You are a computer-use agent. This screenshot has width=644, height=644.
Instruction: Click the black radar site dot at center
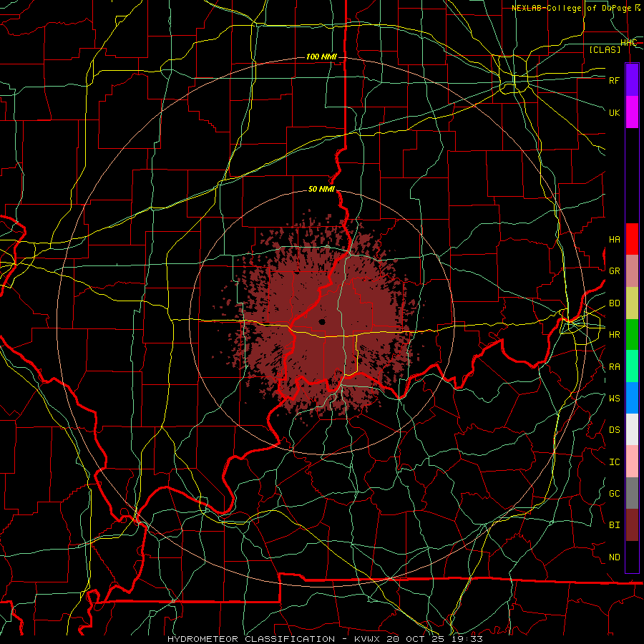(322, 321)
